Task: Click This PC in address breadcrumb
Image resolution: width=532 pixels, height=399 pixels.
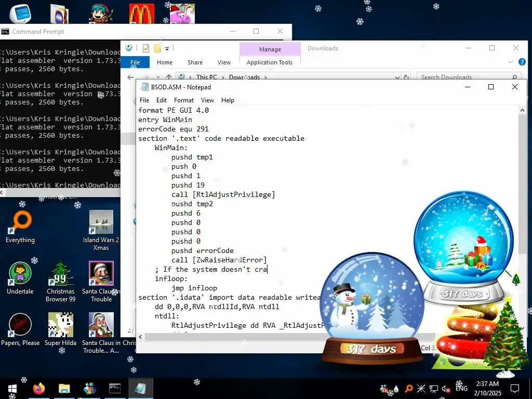Action: click(206, 77)
